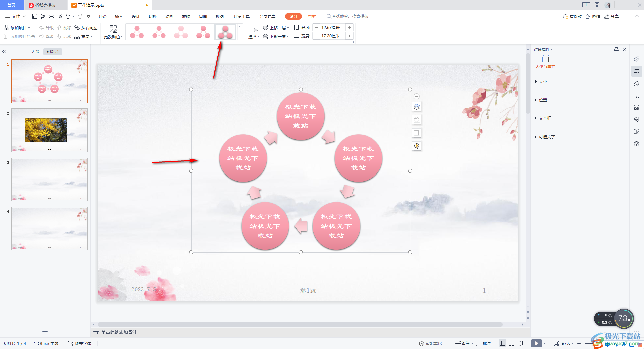Expand the 大小 size section

pyautogui.click(x=541, y=82)
